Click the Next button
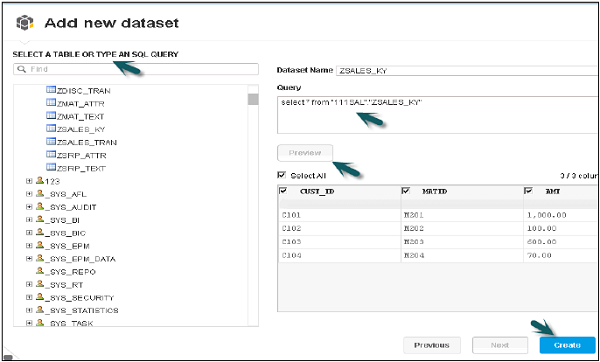Screen dimensions: 600x362 pyautogui.click(x=500, y=345)
